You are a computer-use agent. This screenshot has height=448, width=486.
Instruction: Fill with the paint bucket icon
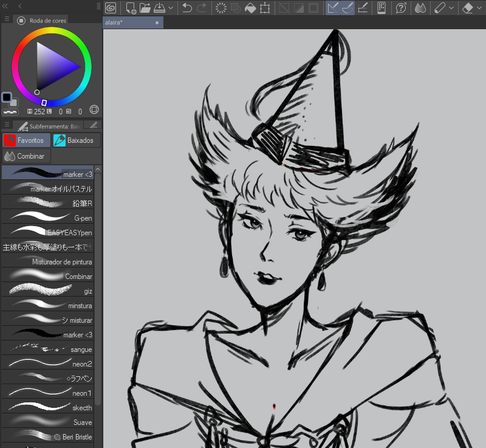(x=250, y=8)
